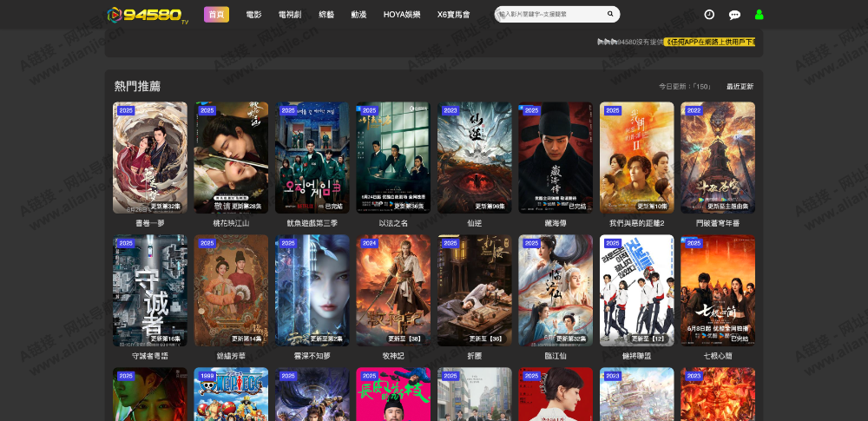Open HOYA娛樂 from the navigation bar
The image size is (868, 421).
point(401,15)
